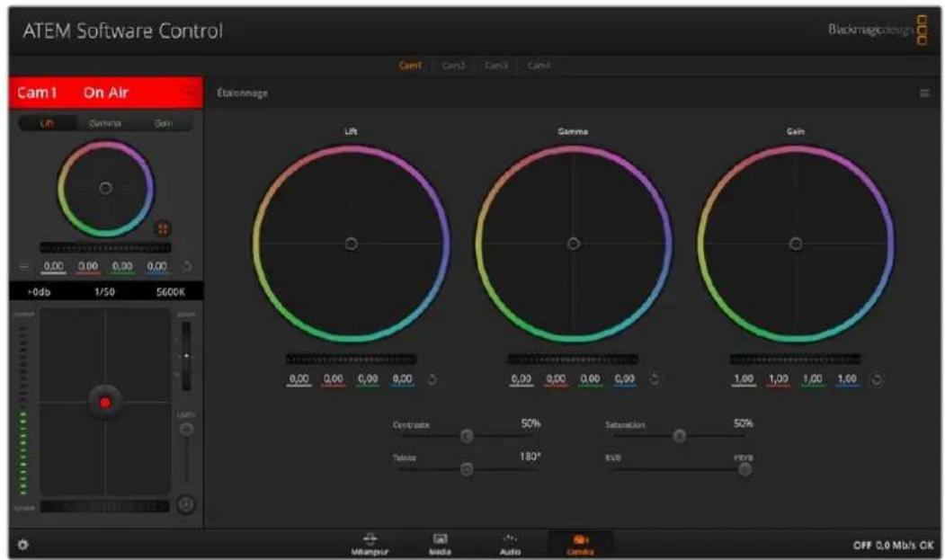Select the Gain red 1,00 field

point(778,379)
